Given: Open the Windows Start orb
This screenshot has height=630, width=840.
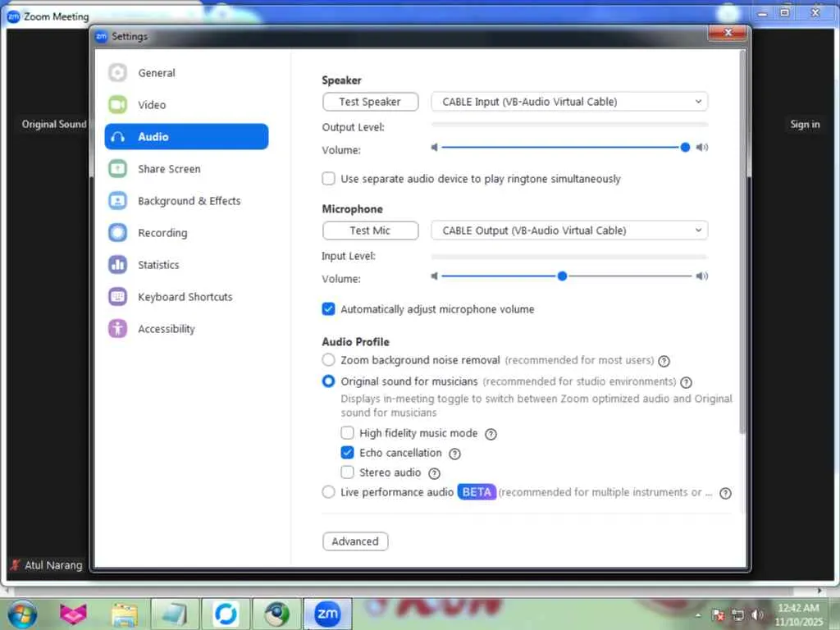Looking at the screenshot, I should click(x=21, y=614).
